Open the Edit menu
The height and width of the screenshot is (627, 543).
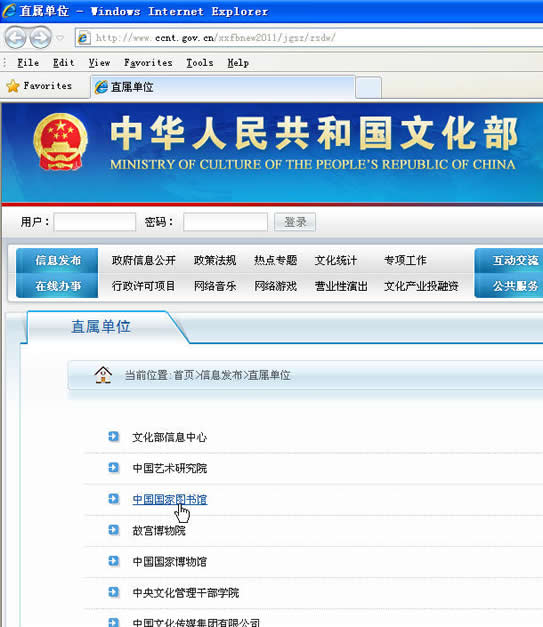tap(64, 63)
